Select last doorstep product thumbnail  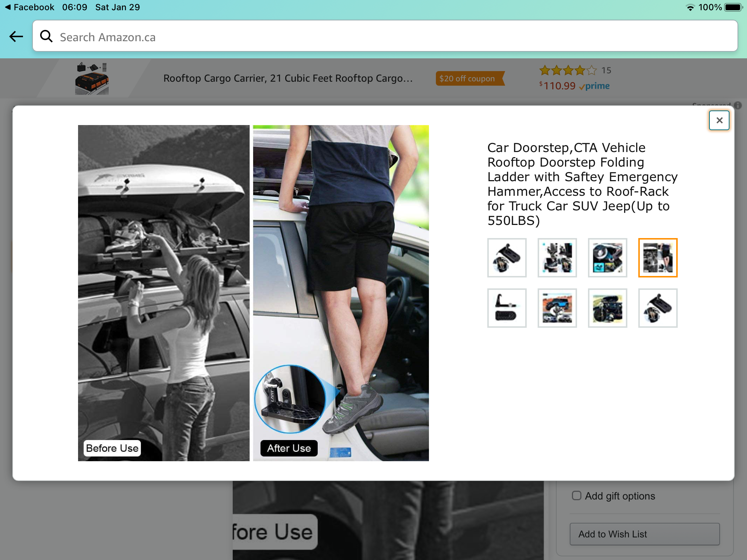coord(658,308)
